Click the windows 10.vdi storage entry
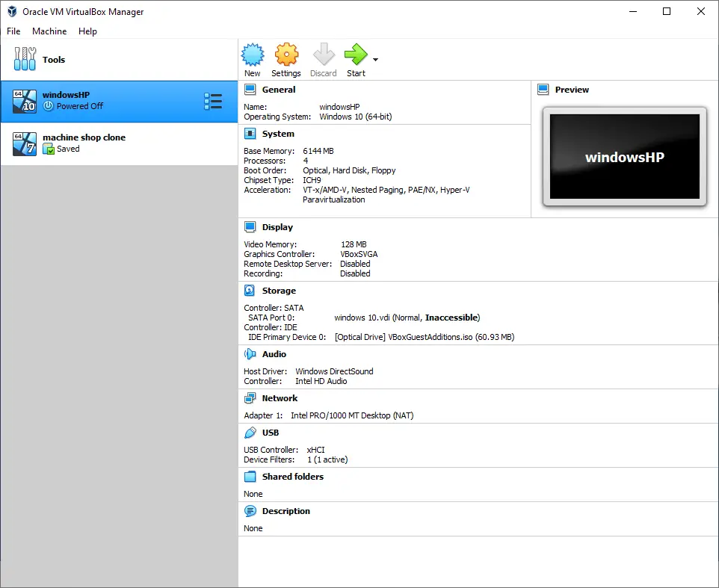 (407, 318)
